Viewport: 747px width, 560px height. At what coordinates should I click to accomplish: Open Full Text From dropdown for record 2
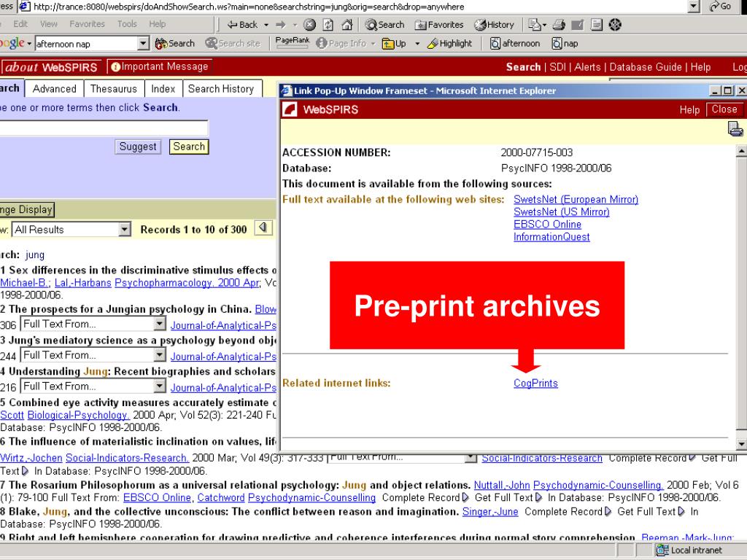tap(160, 324)
